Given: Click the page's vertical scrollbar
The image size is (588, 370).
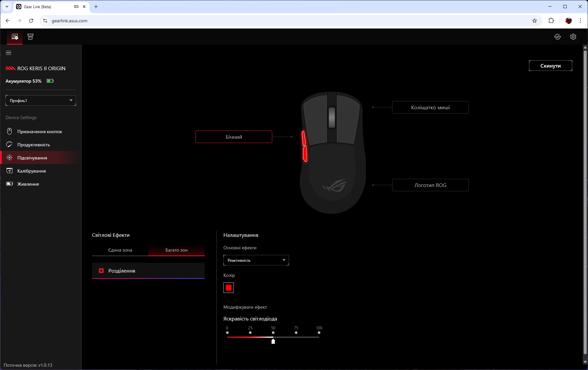Looking at the screenshot, I should pyautogui.click(x=585, y=202).
